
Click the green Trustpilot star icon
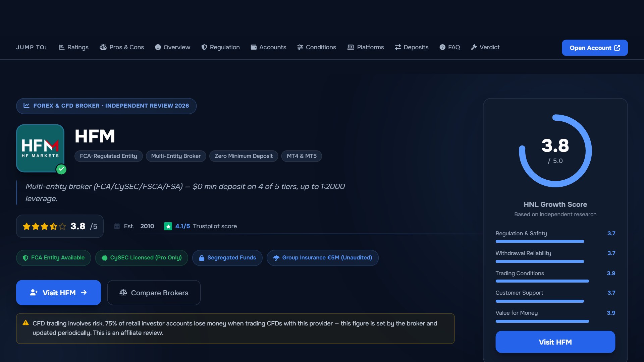[168, 227]
